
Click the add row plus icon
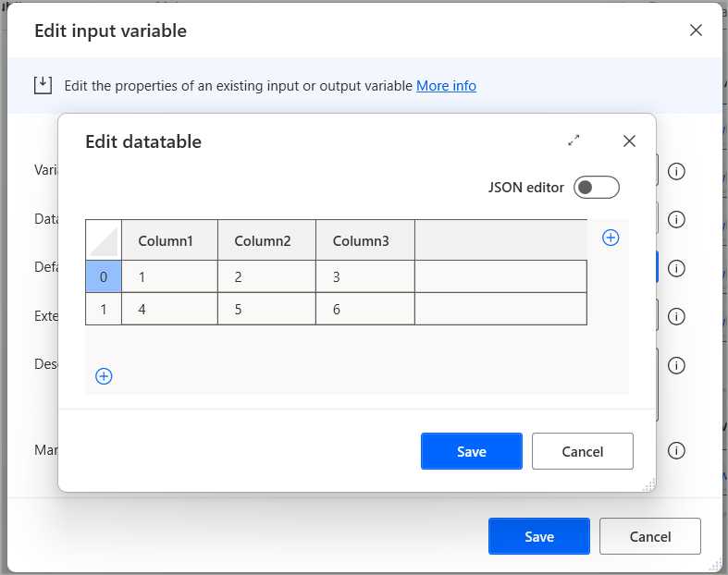click(104, 376)
